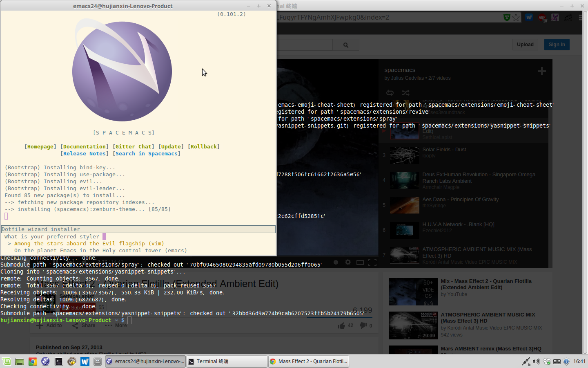Viewport: 588px width, 368px height.
Task: Toggle playlist repeat icon
Action: (x=390, y=93)
